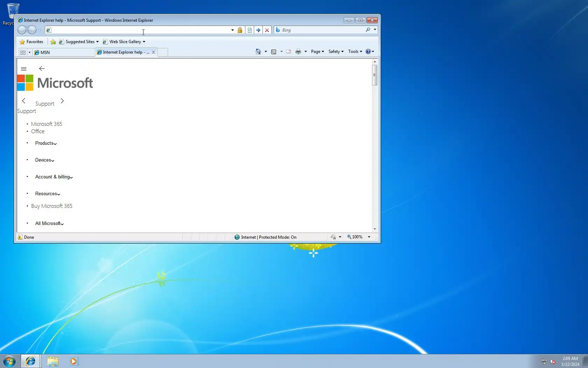Click the vertical scrollbar thumb
This screenshot has width=588, height=368.
[x=375, y=75]
